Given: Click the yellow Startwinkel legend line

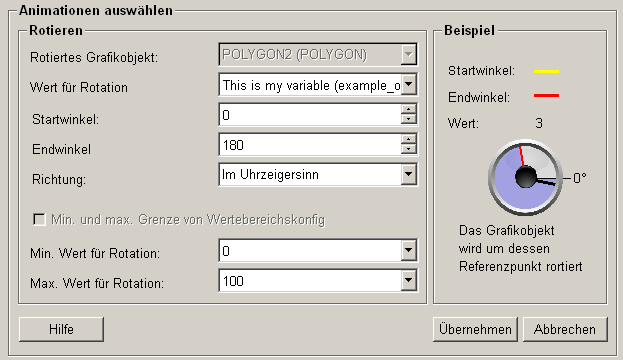Looking at the screenshot, I should [x=546, y=72].
